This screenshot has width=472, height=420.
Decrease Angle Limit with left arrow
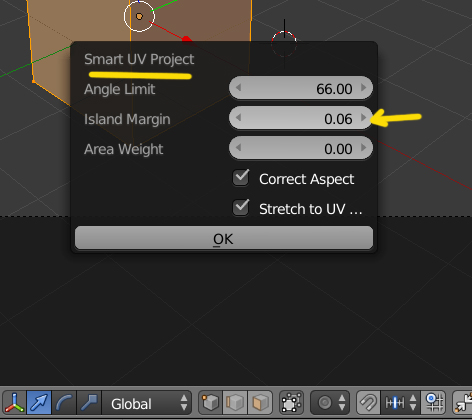[238, 88]
